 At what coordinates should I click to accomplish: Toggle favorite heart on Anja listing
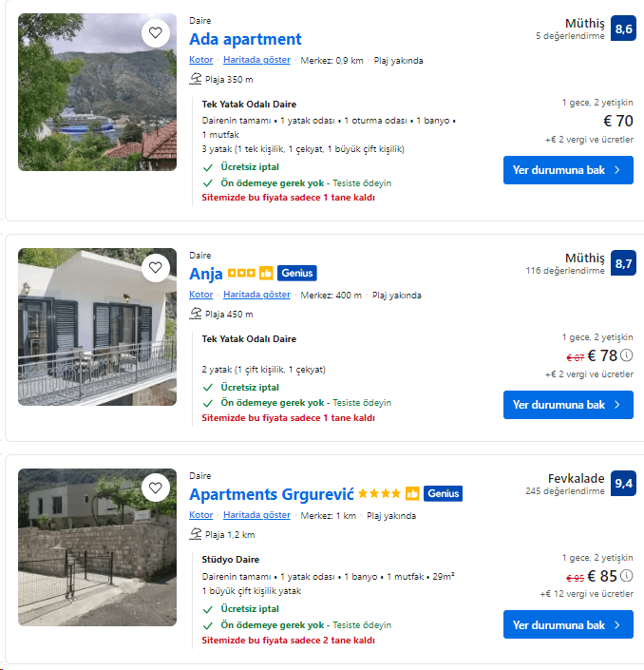click(x=156, y=267)
